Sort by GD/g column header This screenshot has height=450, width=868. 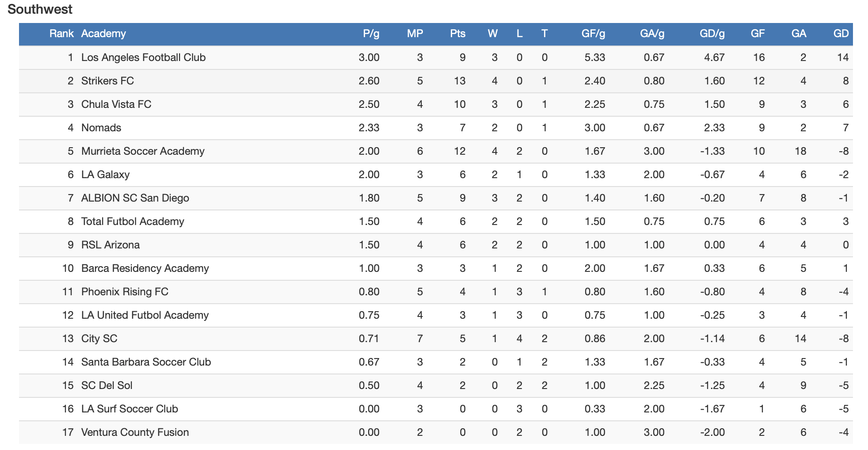click(x=712, y=34)
